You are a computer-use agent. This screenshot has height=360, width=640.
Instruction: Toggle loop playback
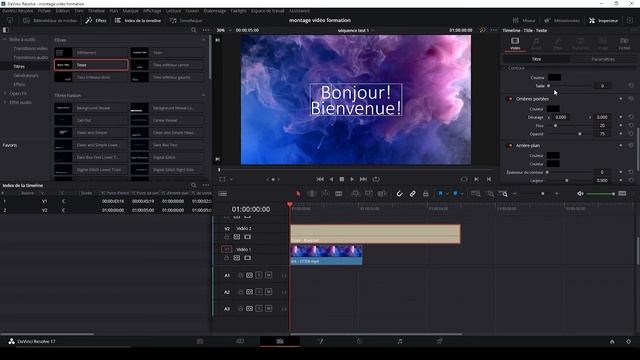(x=376, y=179)
